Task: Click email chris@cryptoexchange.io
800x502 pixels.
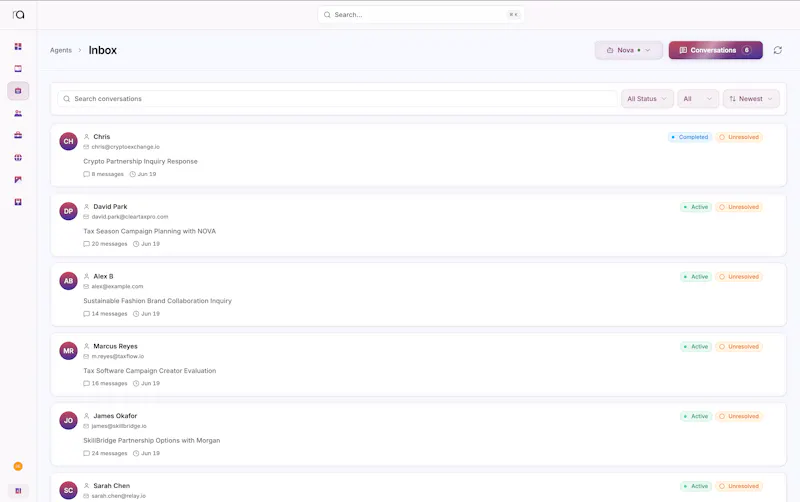Action: 126,147
